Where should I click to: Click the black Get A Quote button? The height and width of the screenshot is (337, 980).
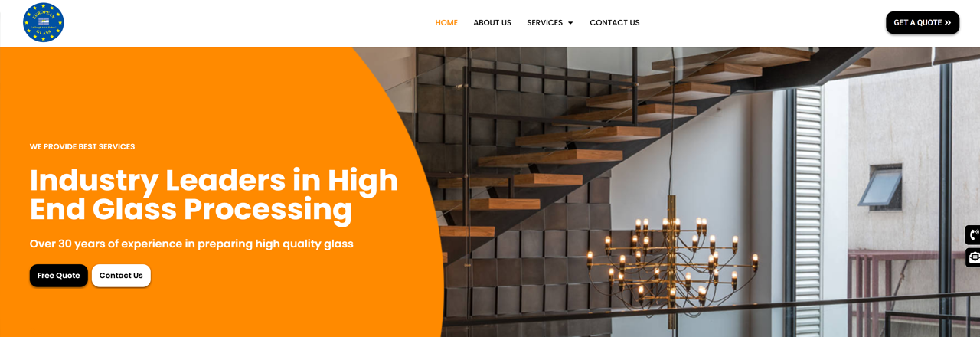tap(923, 23)
